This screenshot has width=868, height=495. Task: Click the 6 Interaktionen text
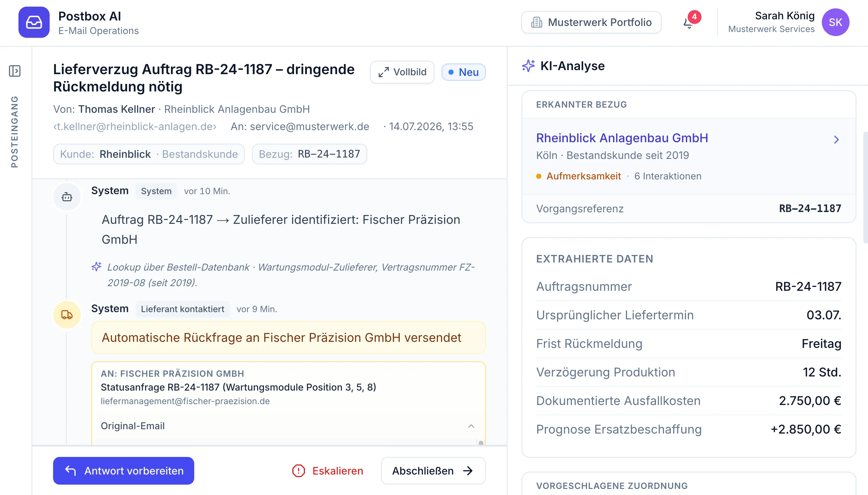668,176
